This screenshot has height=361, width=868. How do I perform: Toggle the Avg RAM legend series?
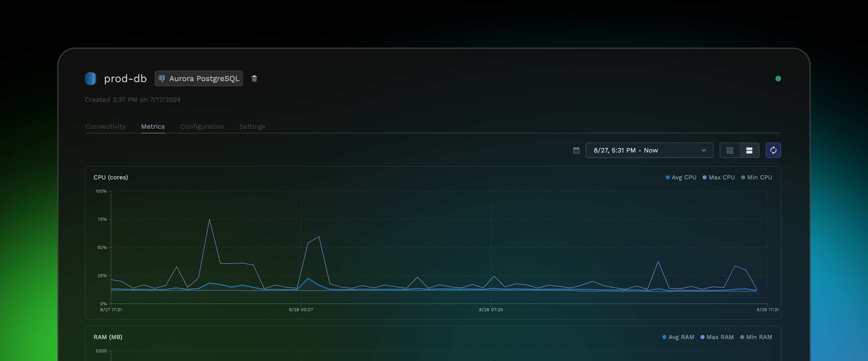pos(678,337)
